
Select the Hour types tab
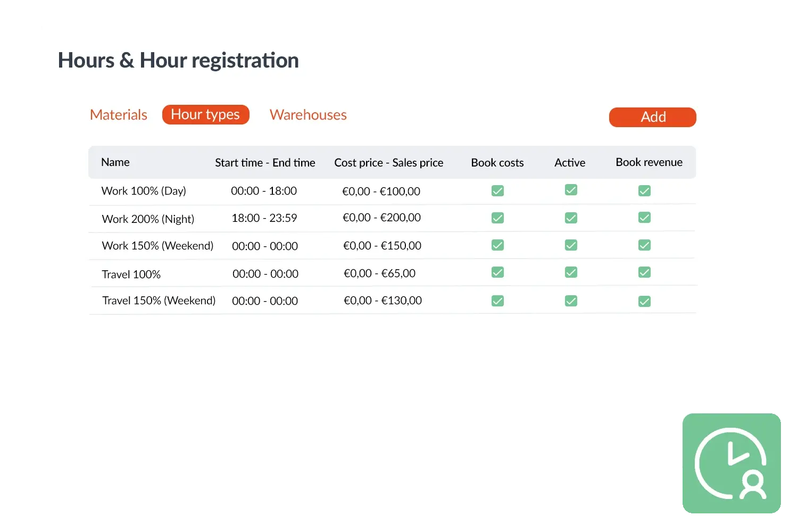(205, 114)
